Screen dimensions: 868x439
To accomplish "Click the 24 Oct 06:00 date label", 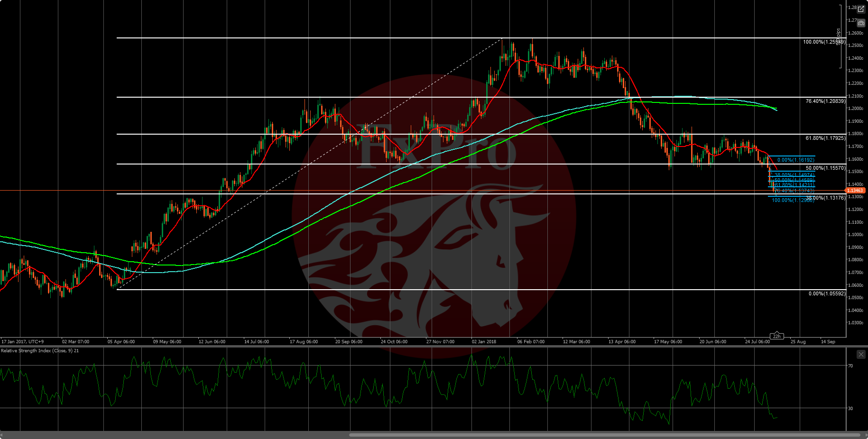I will pyautogui.click(x=394, y=342).
